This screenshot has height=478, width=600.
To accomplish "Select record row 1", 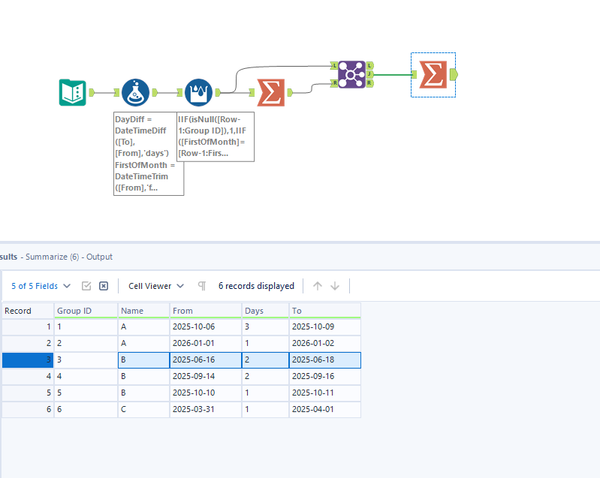I will coord(28,326).
